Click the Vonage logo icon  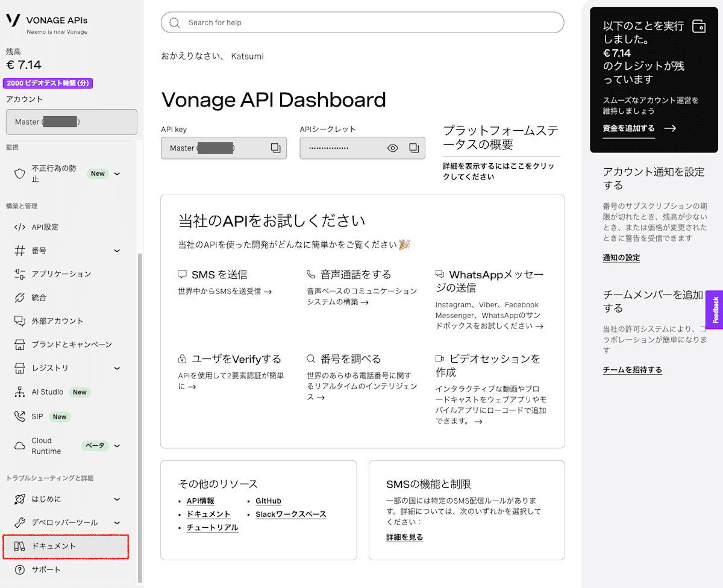click(x=13, y=20)
